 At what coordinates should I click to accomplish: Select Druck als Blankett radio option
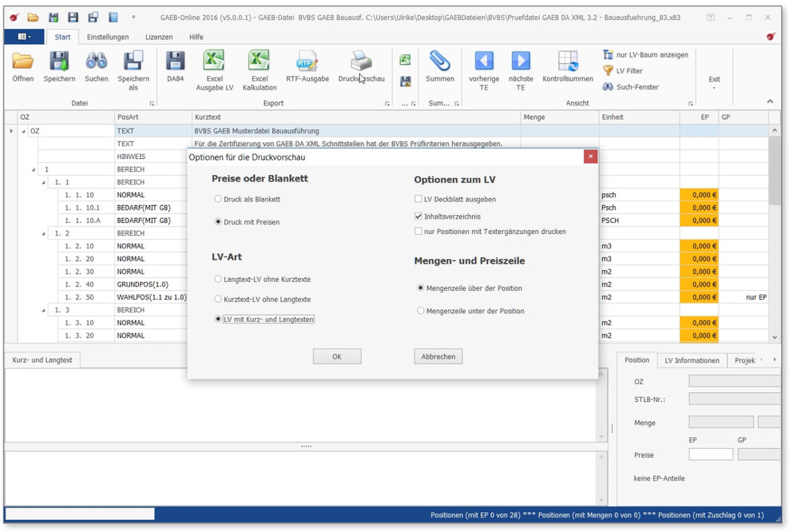(x=218, y=199)
